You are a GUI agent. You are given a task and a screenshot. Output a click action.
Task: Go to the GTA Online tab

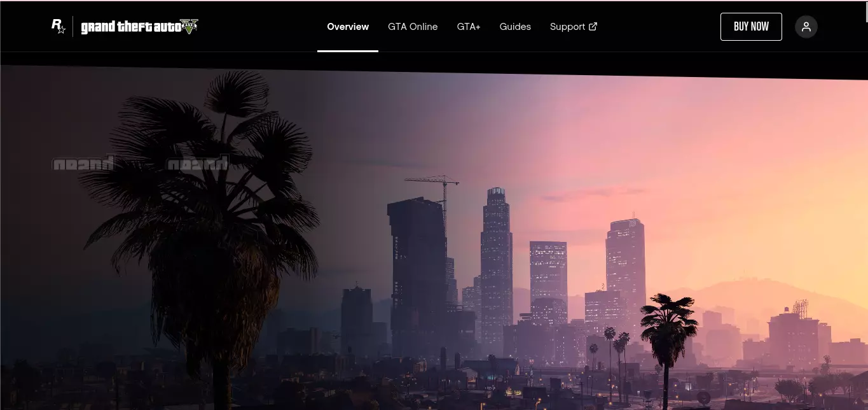pyautogui.click(x=413, y=27)
